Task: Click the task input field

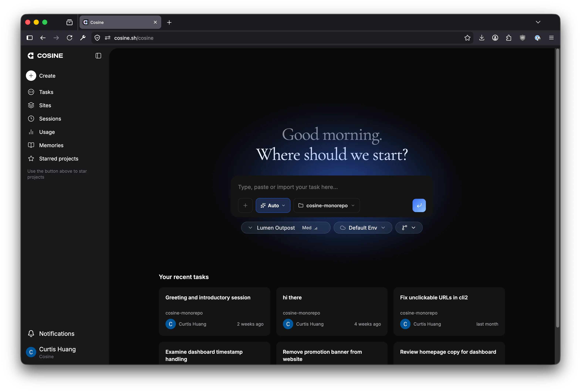Action: 332,187
